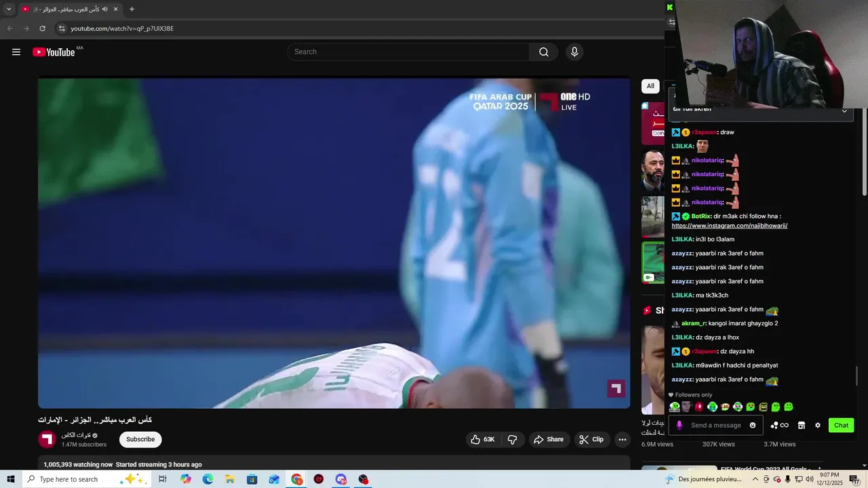
Task: Open Microsoft Edge from taskbar
Action: tap(208, 479)
